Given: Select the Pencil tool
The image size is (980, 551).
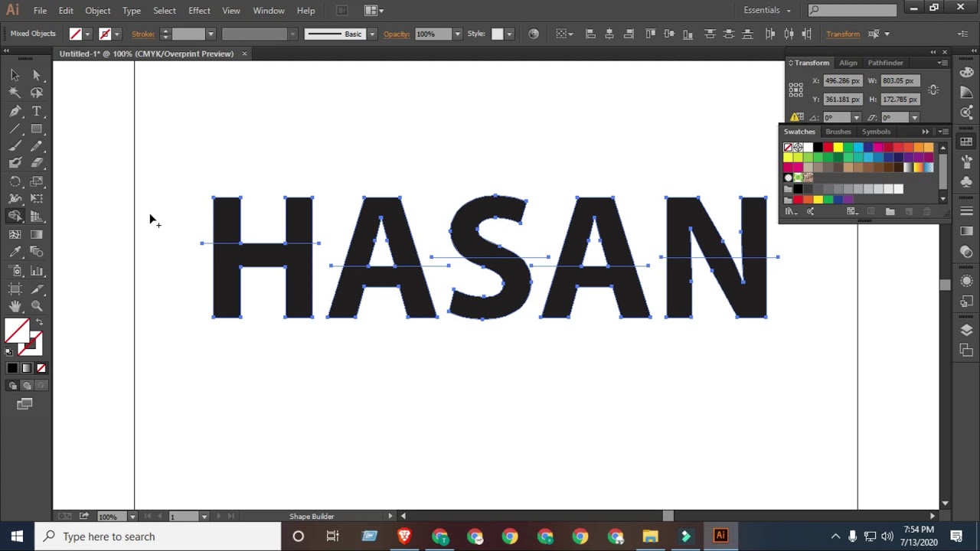Looking at the screenshot, I should click(36, 146).
